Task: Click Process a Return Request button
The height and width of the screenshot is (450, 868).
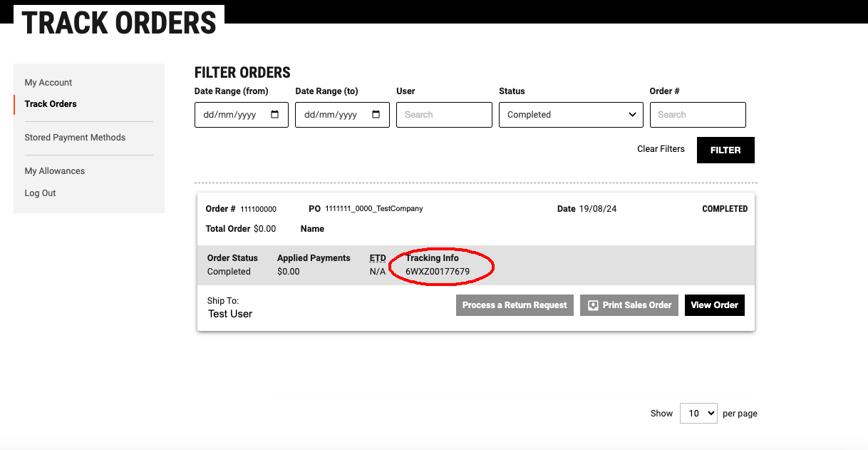Action: click(515, 305)
